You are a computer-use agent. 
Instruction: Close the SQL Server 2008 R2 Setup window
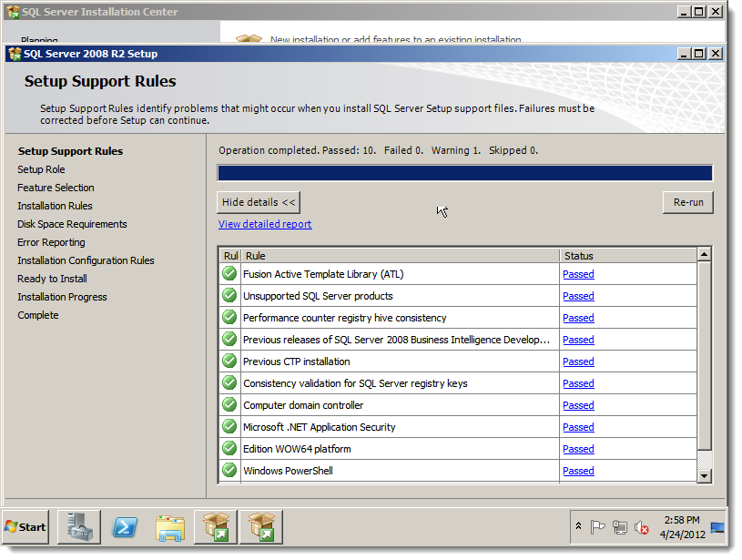point(716,54)
